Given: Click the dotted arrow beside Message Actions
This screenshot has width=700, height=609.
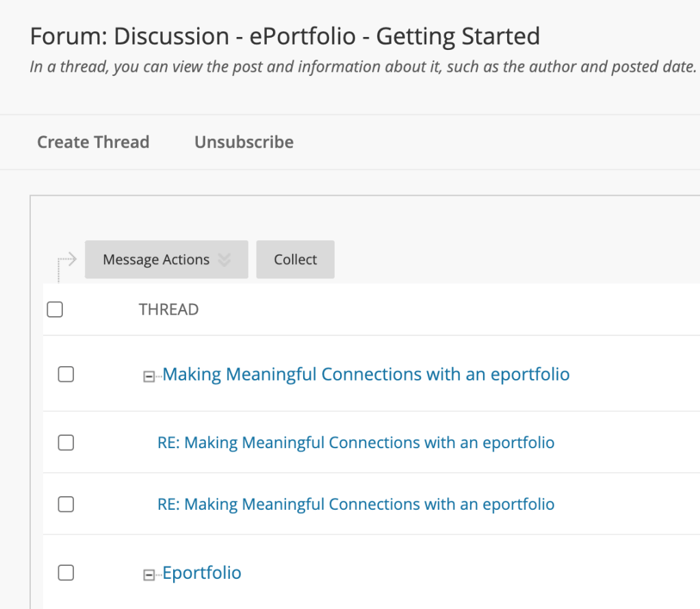Looking at the screenshot, I should point(66,261).
